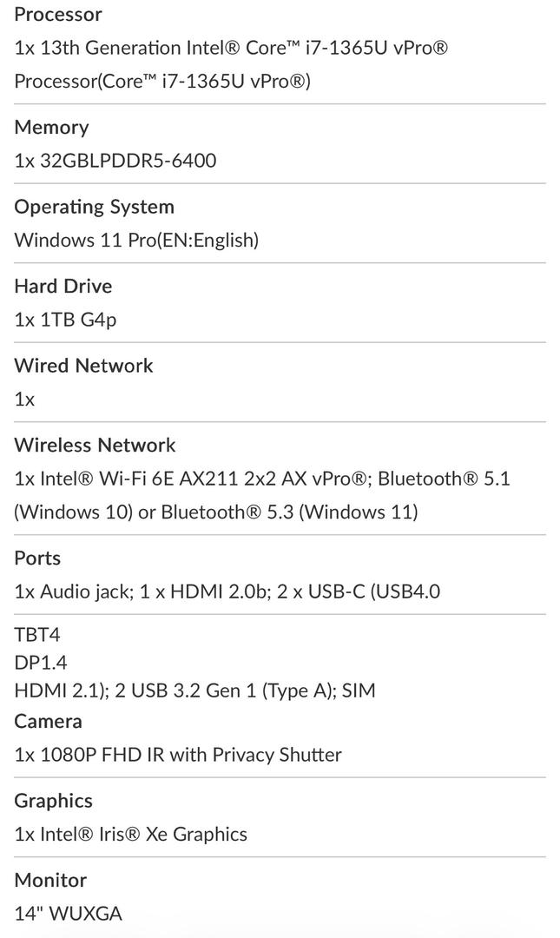This screenshot has height=938, width=560.
Task: Click the Camera heading
Action: 48,722
